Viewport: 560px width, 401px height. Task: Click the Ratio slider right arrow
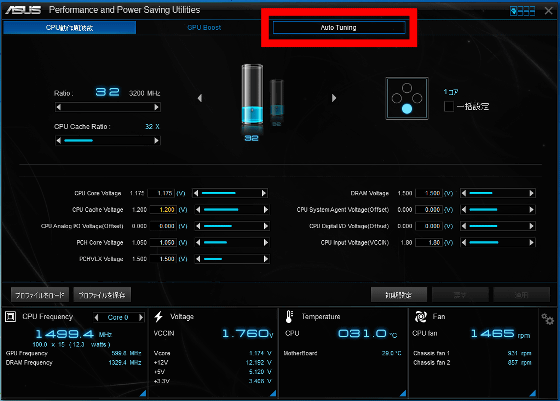pyautogui.click(x=156, y=107)
